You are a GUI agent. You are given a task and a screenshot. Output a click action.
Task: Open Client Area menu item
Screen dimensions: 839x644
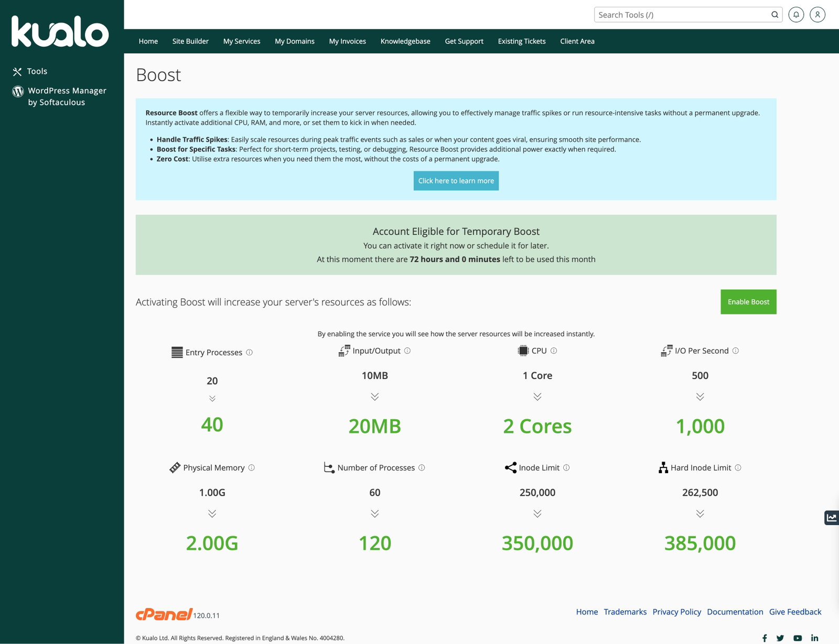tap(577, 41)
